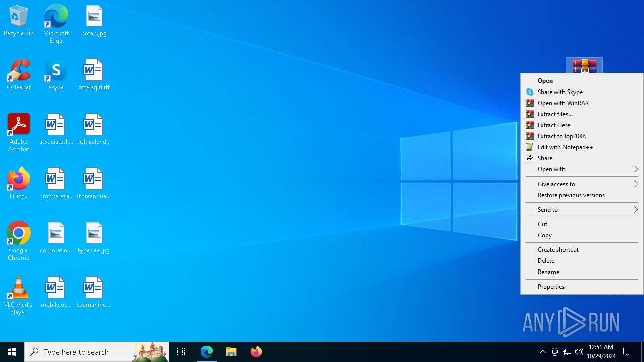
Task: Click the taskbar search box
Action: tap(97, 352)
